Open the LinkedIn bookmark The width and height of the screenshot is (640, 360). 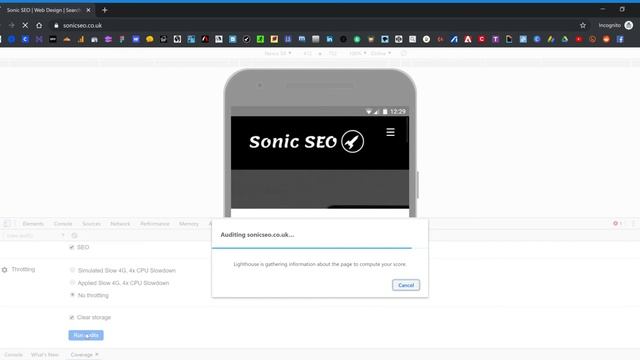click(329, 39)
